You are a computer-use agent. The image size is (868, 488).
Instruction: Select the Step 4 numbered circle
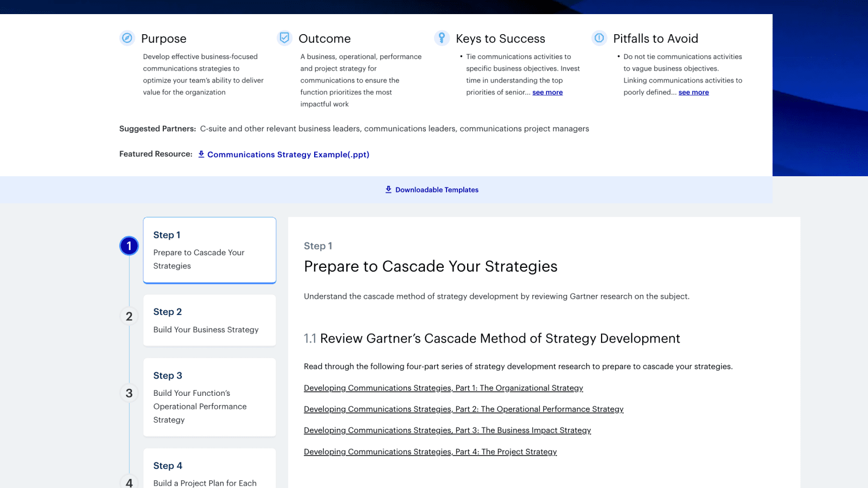pos(129,483)
